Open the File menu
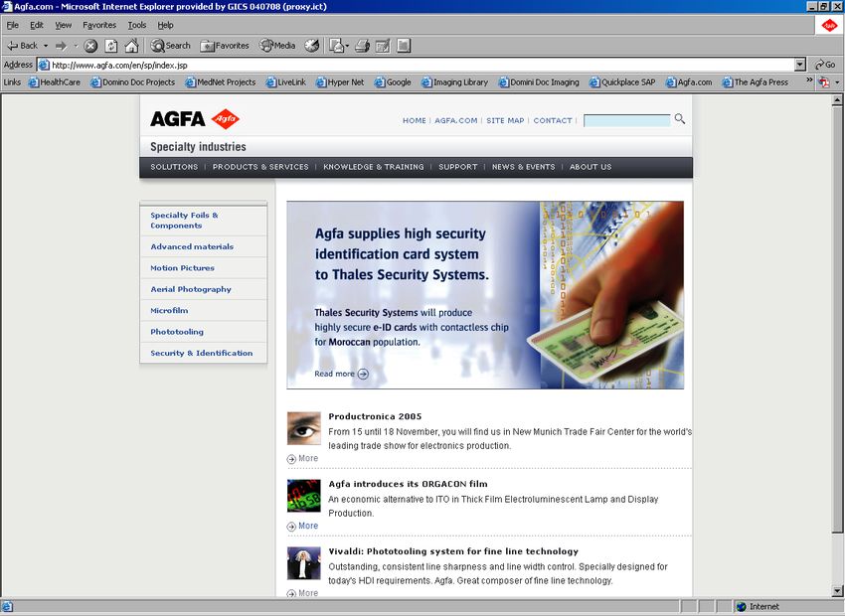Image resolution: width=845 pixels, height=616 pixels. 12,25
